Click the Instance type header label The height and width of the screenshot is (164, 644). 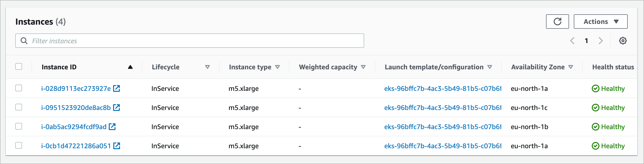250,67
